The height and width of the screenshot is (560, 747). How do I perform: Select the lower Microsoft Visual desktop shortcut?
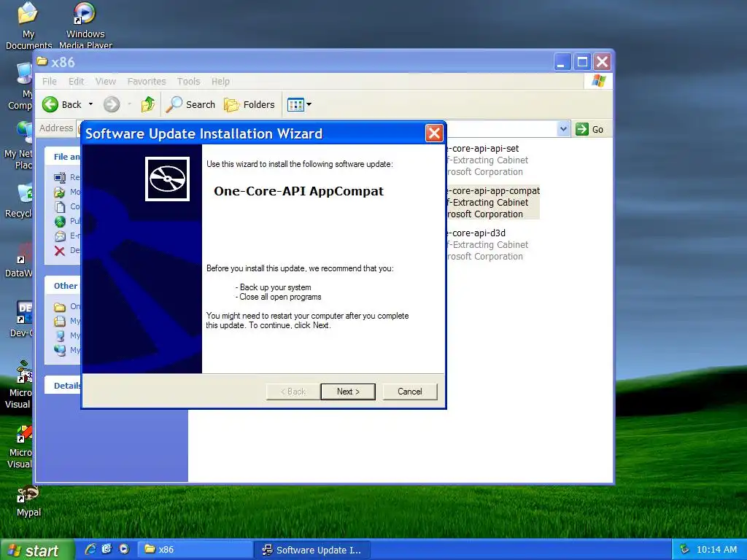coord(20,447)
